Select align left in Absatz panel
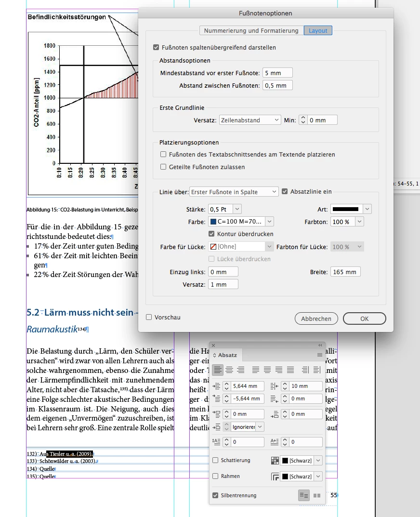 [x=218, y=370]
